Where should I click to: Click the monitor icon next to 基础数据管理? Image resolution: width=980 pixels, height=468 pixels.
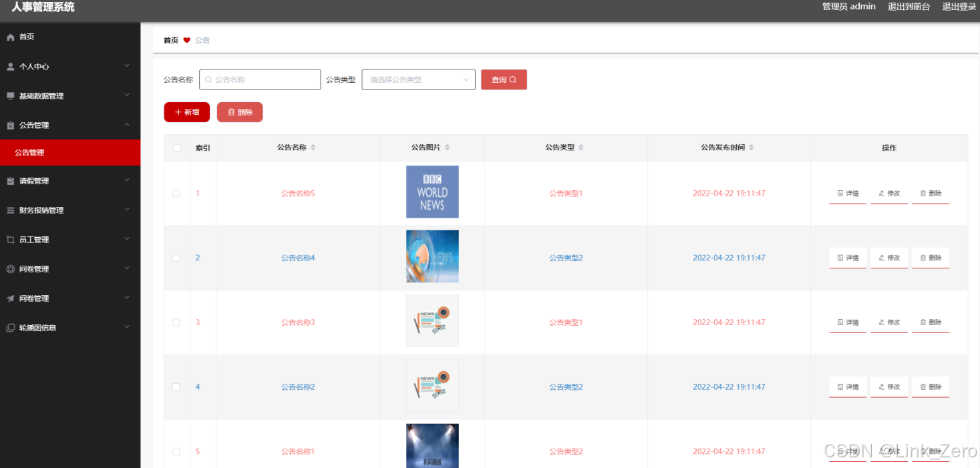pos(10,96)
